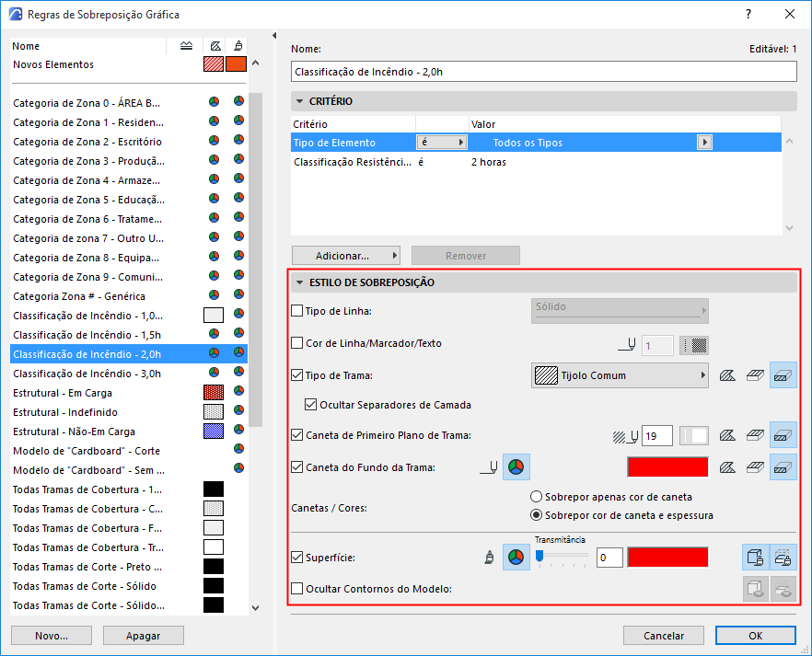Click the help question mark in title bar
The width and height of the screenshot is (812, 656).
[x=748, y=14]
